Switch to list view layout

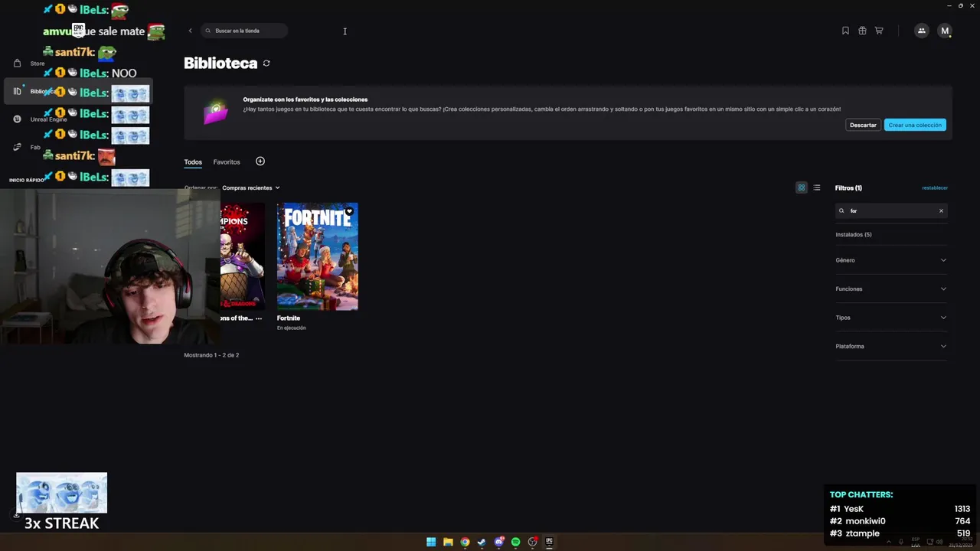tap(817, 187)
